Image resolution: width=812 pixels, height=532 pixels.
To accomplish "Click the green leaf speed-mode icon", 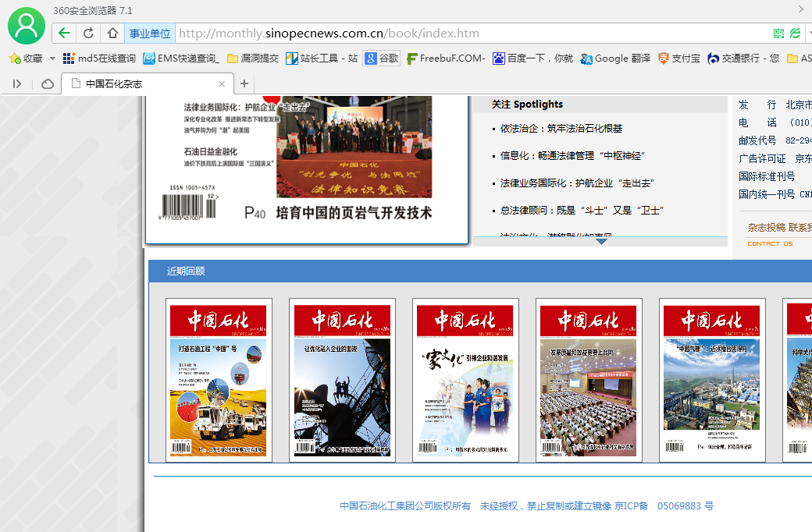I will click(795, 34).
